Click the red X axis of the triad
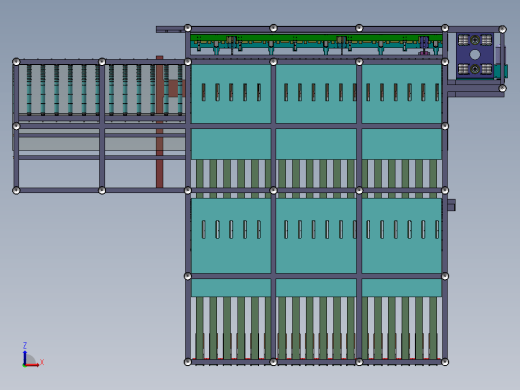Image resolution: width=520 pixels, height=390 pixels. coord(32,365)
